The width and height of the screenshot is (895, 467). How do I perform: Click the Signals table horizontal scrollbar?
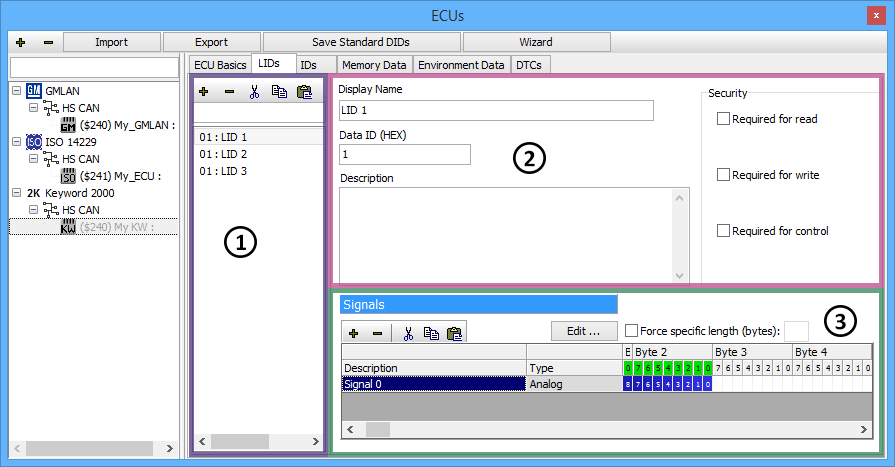point(600,429)
